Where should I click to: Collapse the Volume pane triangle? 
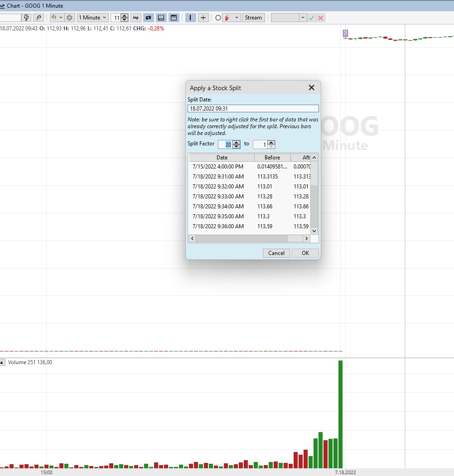(2, 362)
